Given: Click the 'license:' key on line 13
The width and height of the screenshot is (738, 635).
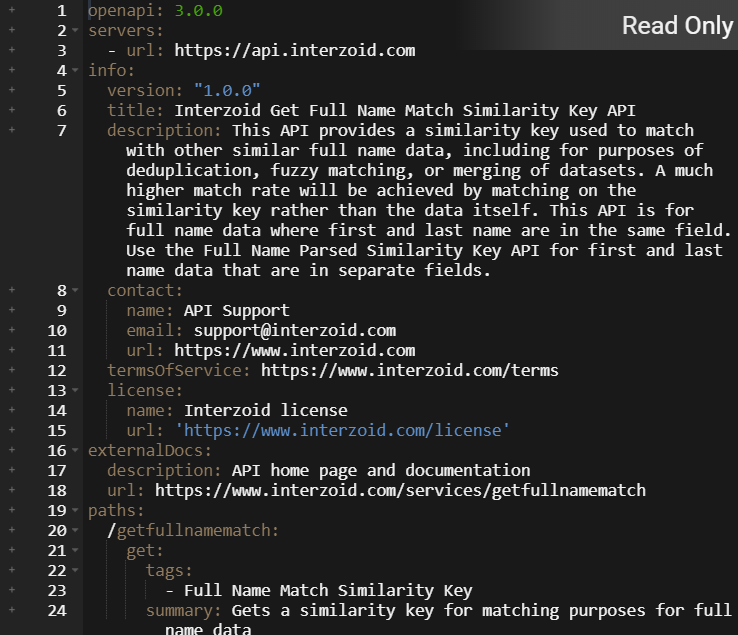Looking at the screenshot, I should pyautogui.click(x=144, y=390).
